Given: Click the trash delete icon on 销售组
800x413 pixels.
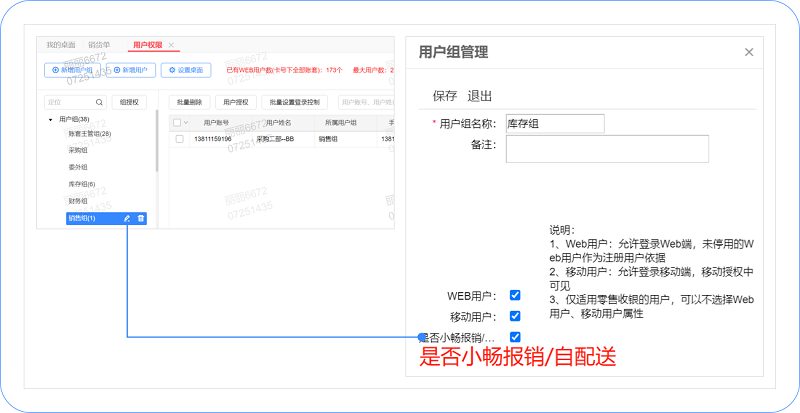Looking at the screenshot, I should [x=141, y=218].
